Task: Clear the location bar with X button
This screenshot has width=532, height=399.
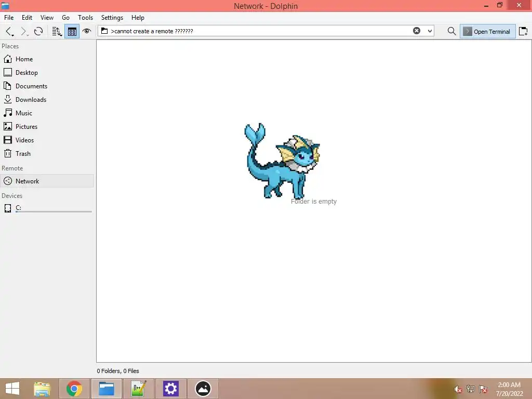Action: click(416, 31)
